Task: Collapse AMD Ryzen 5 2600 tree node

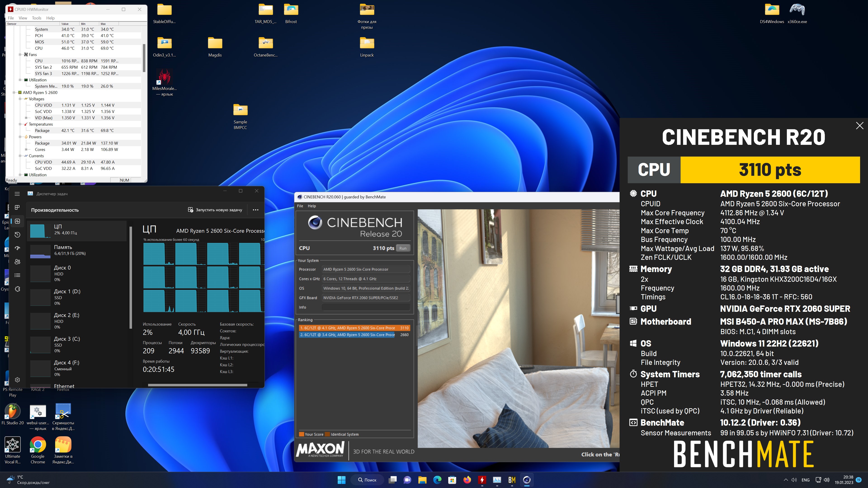Action: coord(14,92)
